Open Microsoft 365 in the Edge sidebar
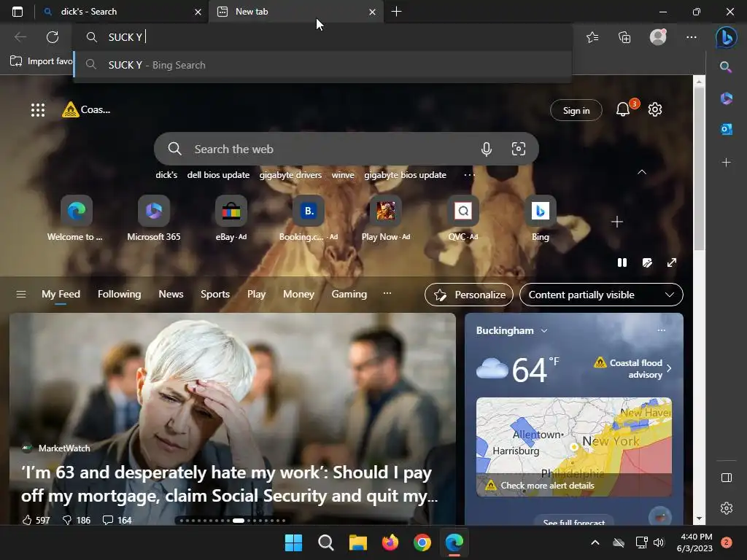The height and width of the screenshot is (560, 747). 726,98
